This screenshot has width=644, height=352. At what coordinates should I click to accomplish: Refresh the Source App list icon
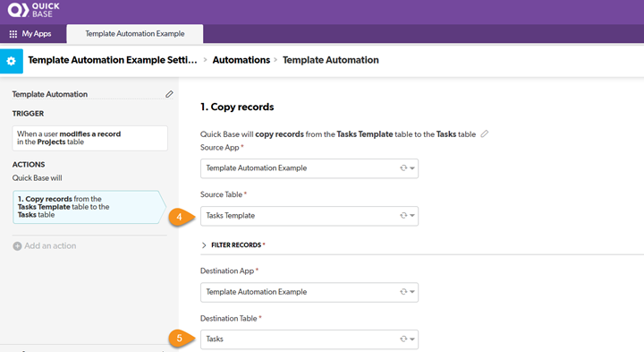coord(403,167)
